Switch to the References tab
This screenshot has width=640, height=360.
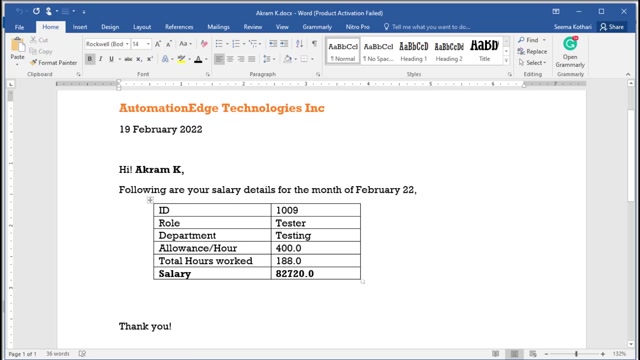click(x=179, y=27)
